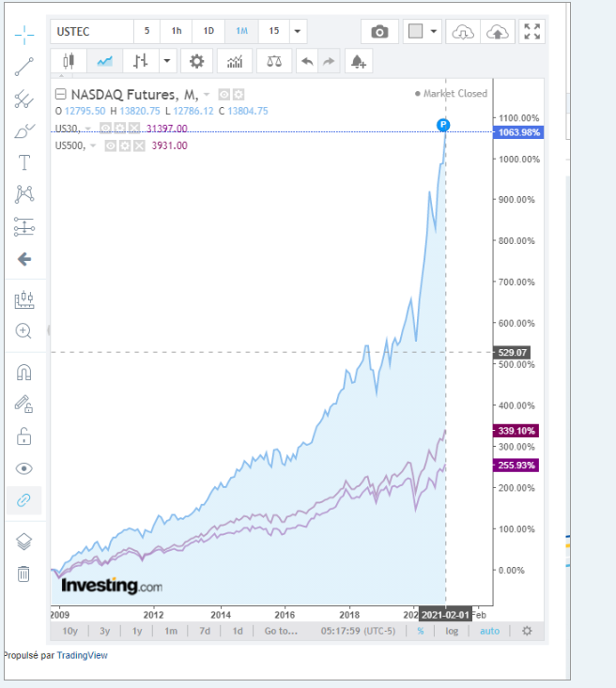
Task: Collapse the NASDAQ Futures legend
Action: point(61,94)
